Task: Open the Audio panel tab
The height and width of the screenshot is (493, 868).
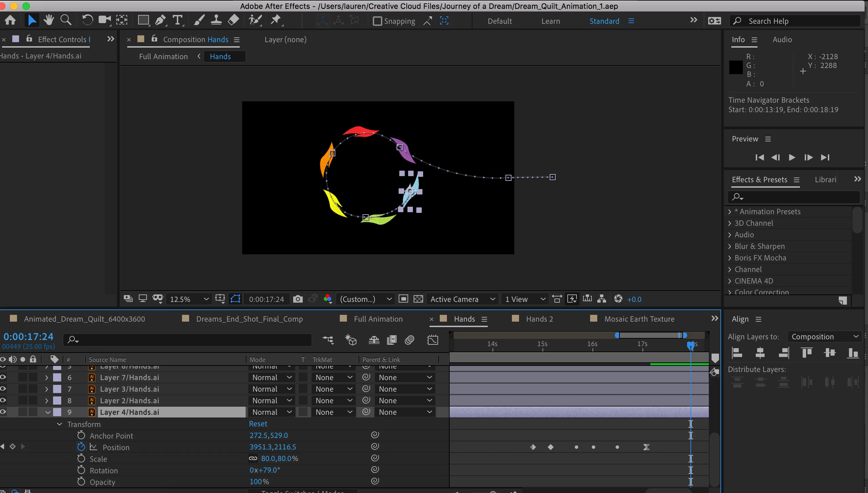Action: coord(782,39)
